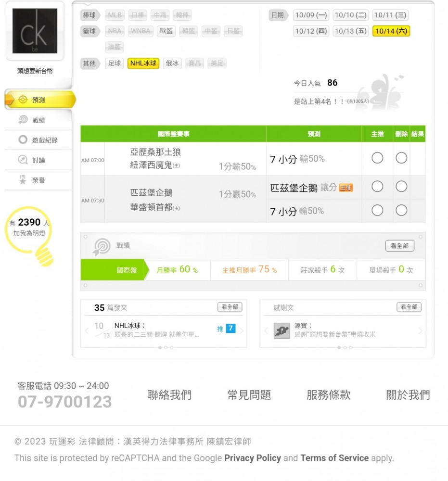Open the 預測 target icon in sidebar
Screen dimensions: 448x481
23,100
